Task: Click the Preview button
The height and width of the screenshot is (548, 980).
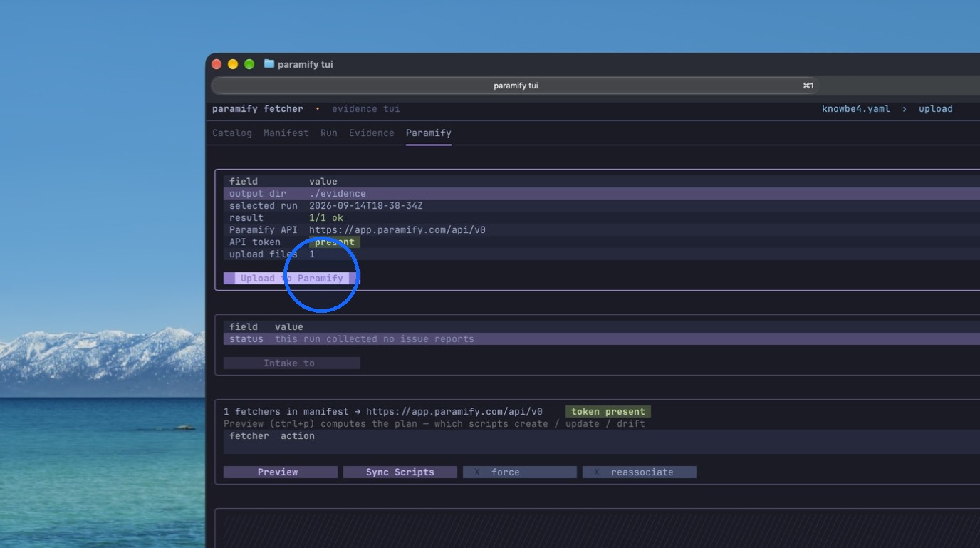Action: [281, 472]
